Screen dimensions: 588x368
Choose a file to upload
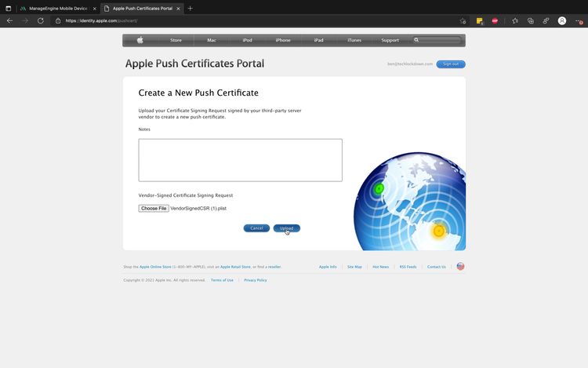pyautogui.click(x=154, y=208)
